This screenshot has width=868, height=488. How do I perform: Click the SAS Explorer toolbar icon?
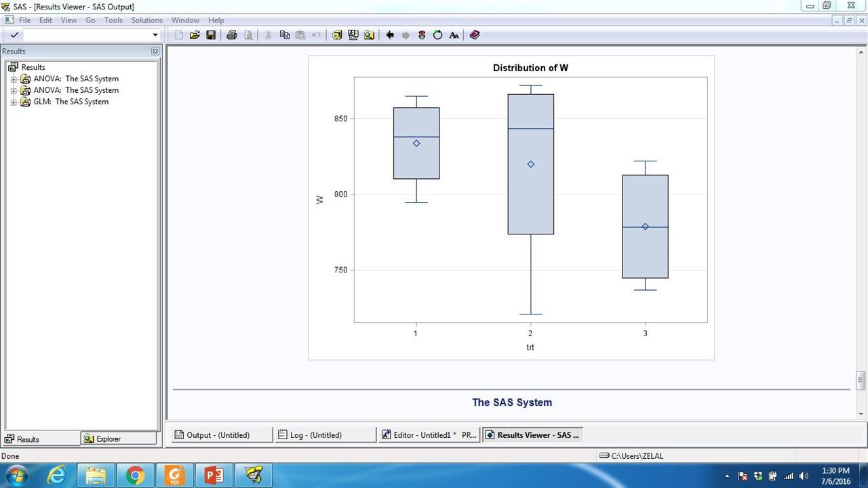353,35
